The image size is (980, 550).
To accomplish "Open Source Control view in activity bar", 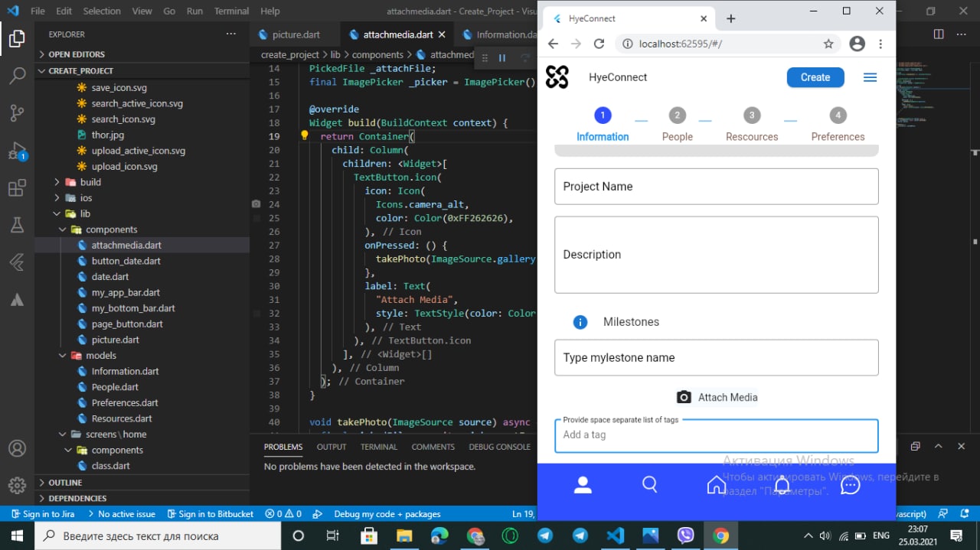I will tap(17, 113).
